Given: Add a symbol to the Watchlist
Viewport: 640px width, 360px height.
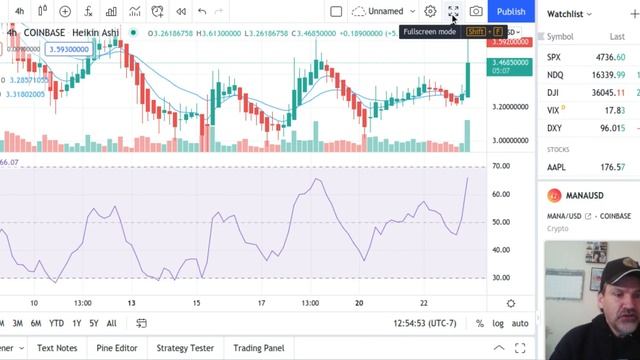Looking at the screenshot, I should click(x=635, y=14).
